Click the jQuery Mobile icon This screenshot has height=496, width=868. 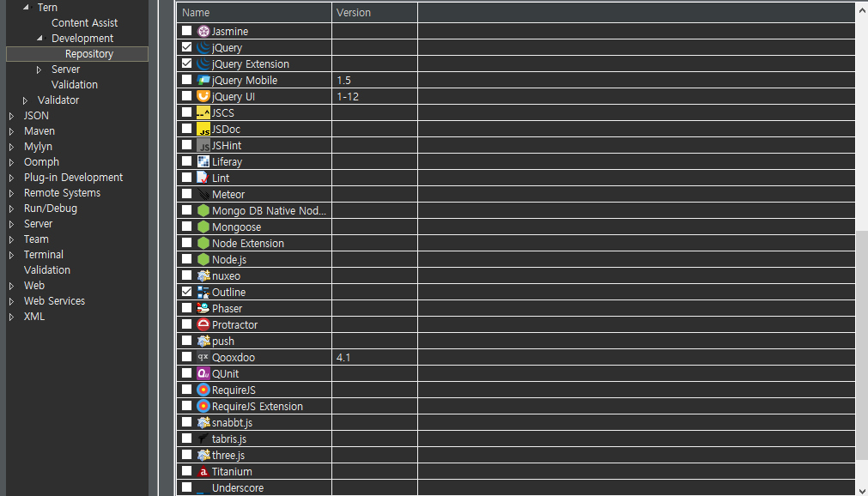pos(203,81)
